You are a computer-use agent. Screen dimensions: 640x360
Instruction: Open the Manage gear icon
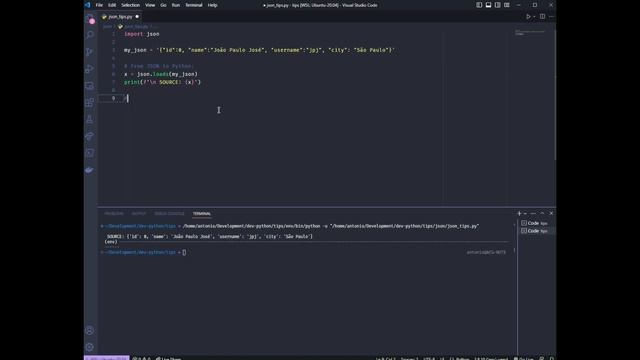[90, 347]
